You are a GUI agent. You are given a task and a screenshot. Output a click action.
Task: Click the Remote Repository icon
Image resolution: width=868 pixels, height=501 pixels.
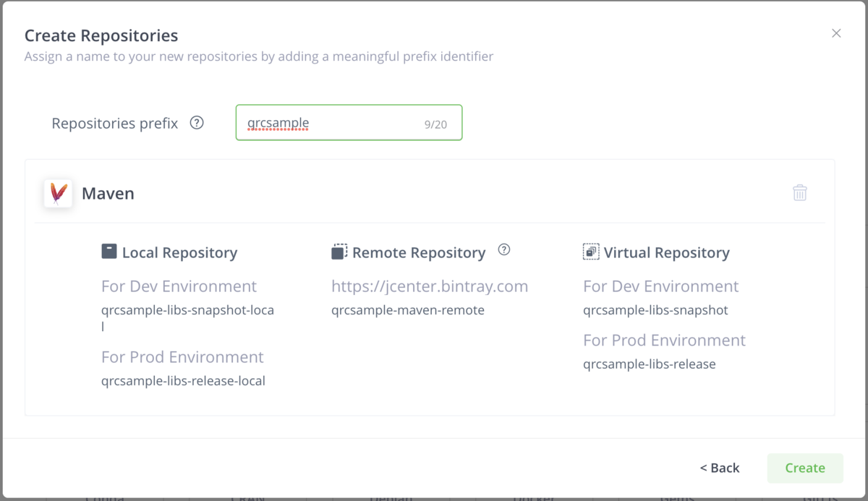tap(339, 252)
